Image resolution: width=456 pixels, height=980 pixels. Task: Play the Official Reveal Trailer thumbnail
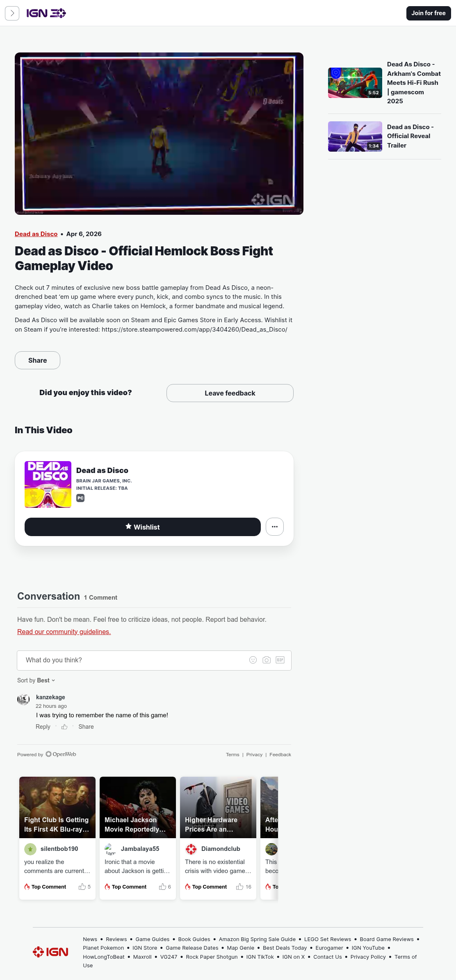[355, 136]
